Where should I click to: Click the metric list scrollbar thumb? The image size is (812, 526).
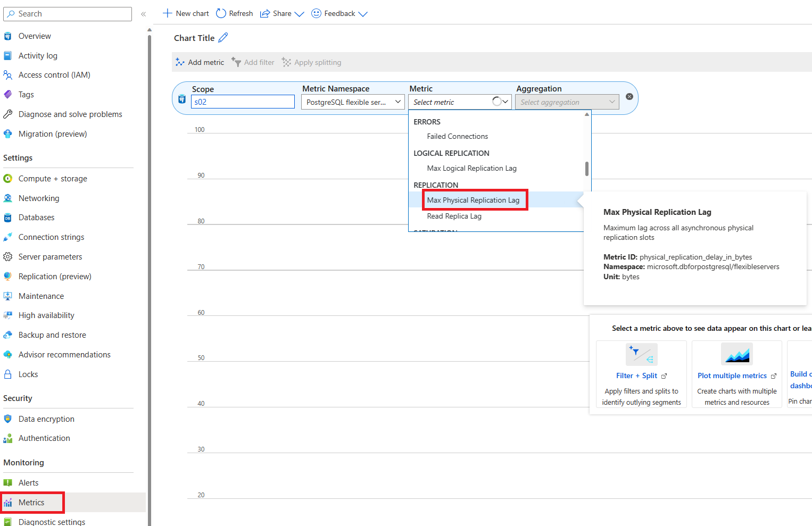[x=587, y=169]
